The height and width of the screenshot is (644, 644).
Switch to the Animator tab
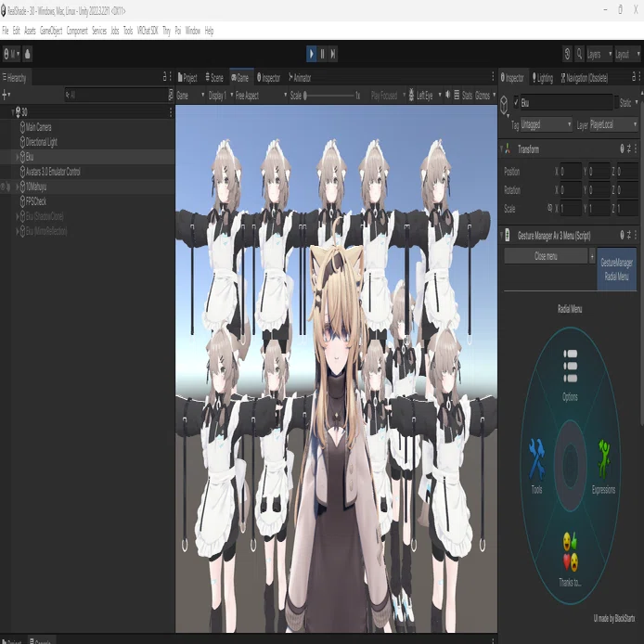point(300,78)
